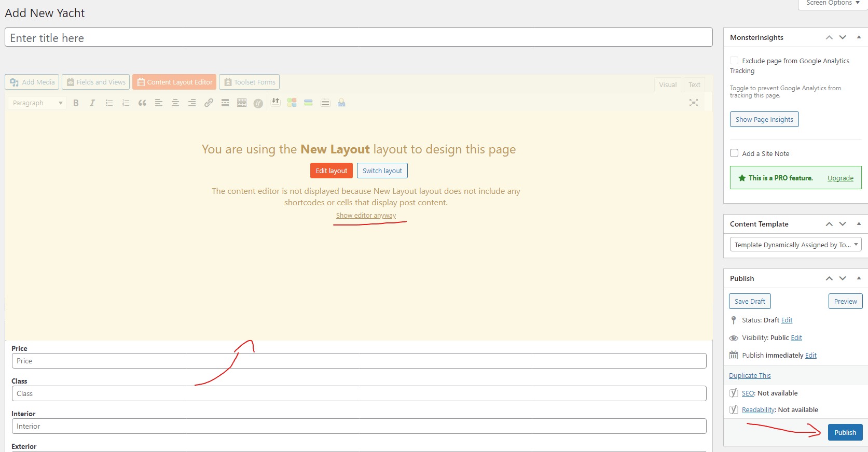The width and height of the screenshot is (868, 452).
Task: Move MonsterInsights panel up
Action: (x=829, y=37)
